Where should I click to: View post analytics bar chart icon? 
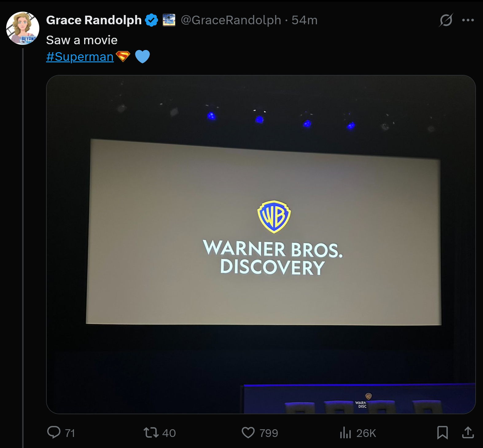pos(345,433)
